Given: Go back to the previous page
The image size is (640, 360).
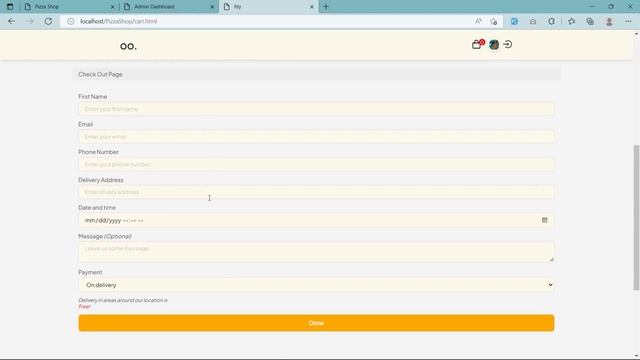Looking at the screenshot, I should click(x=11, y=21).
